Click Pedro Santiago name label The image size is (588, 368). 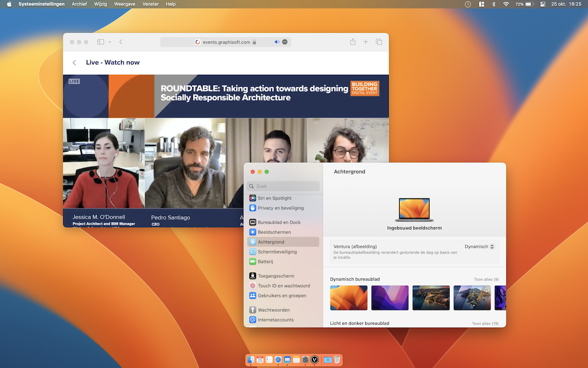pyautogui.click(x=171, y=217)
